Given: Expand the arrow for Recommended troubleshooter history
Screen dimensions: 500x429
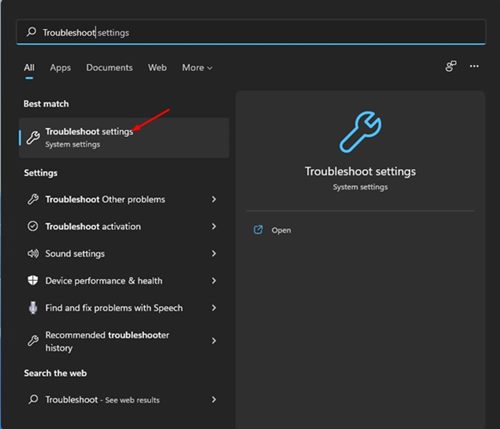Looking at the screenshot, I should (214, 341).
